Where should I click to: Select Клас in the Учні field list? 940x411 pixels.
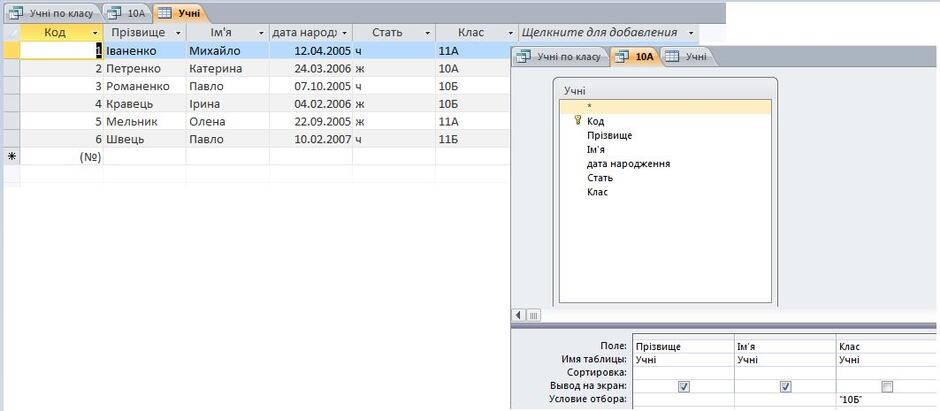pos(665,192)
